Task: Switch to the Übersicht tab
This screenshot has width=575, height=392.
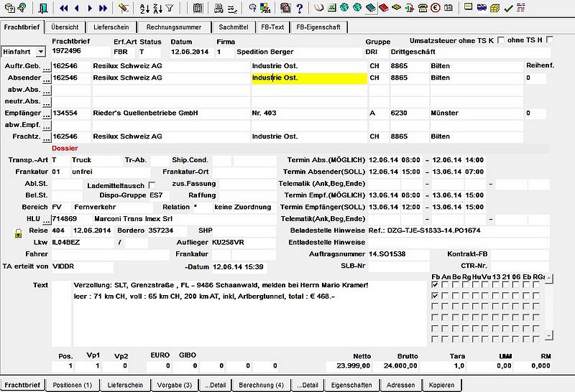Action: 65,27
